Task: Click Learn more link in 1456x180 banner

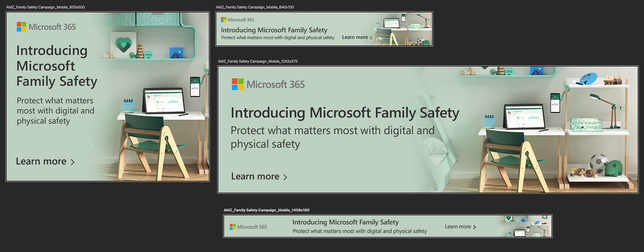Action: coord(460,227)
